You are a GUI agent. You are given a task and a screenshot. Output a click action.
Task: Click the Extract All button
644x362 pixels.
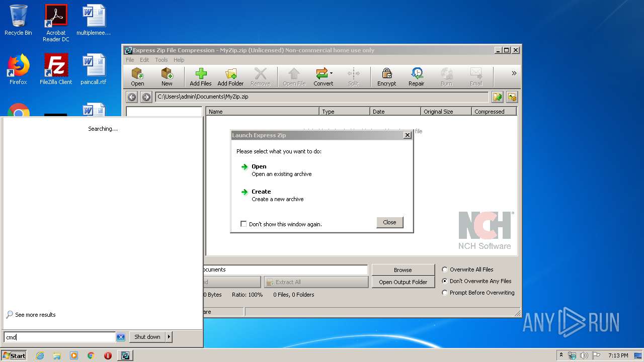pos(316,282)
